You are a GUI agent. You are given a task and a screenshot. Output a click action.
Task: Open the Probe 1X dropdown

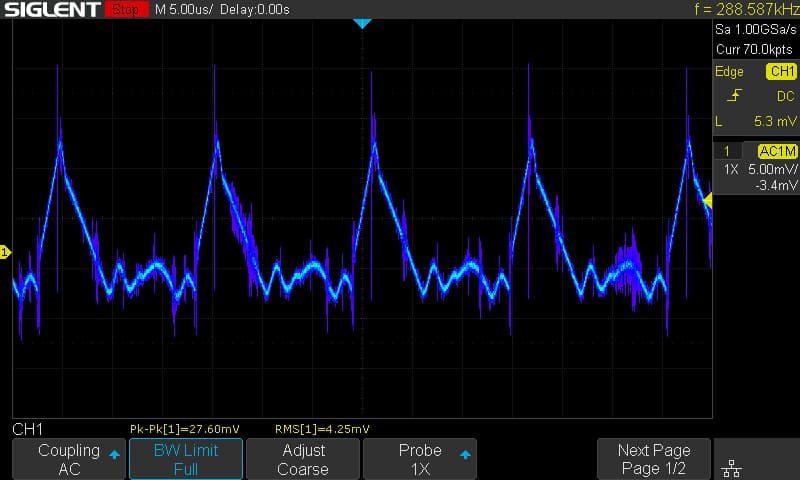point(420,459)
